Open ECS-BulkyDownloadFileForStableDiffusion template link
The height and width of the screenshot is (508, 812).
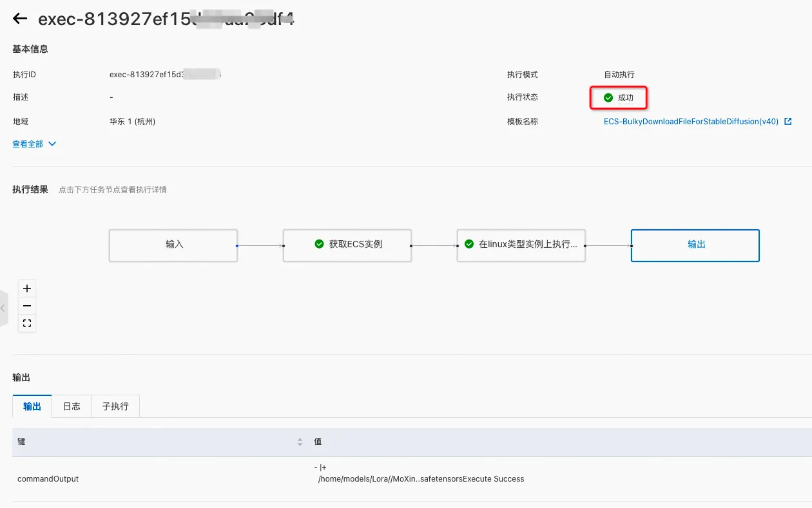point(691,121)
